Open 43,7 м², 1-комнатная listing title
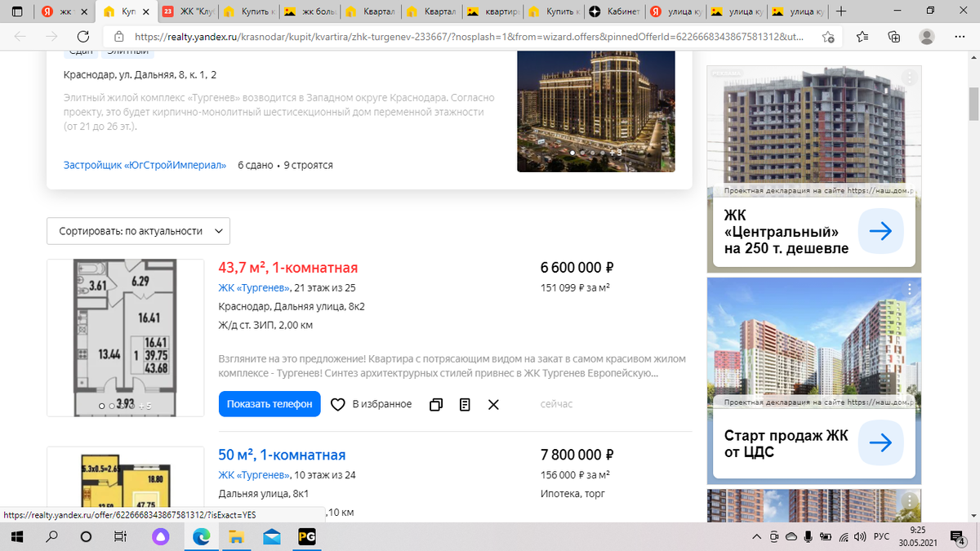 point(288,268)
